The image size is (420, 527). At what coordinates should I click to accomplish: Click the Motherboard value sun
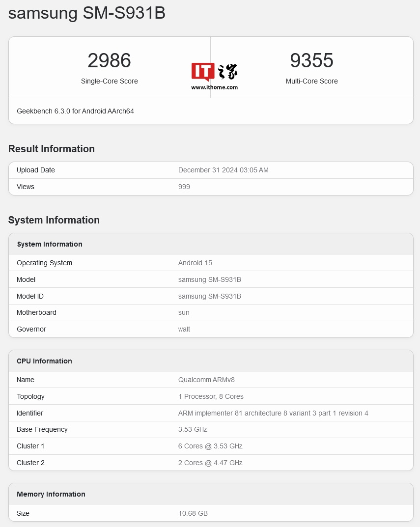coord(184,312)
